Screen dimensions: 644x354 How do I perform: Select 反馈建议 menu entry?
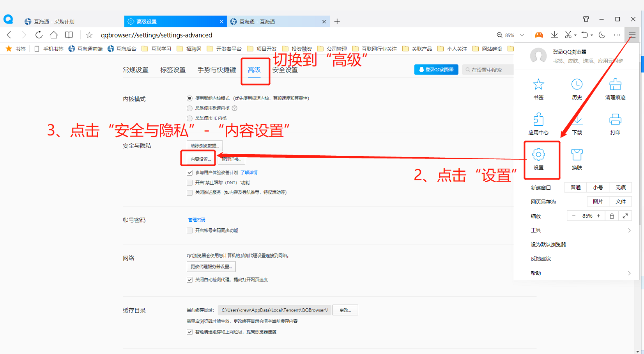click(541, 259)
